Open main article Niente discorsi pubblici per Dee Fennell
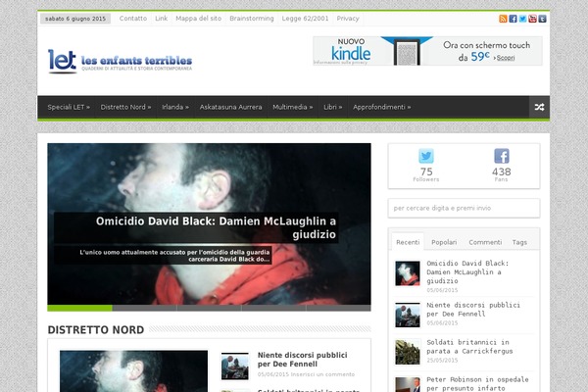This screenshot has height=392, width=588. pos(302,360)
